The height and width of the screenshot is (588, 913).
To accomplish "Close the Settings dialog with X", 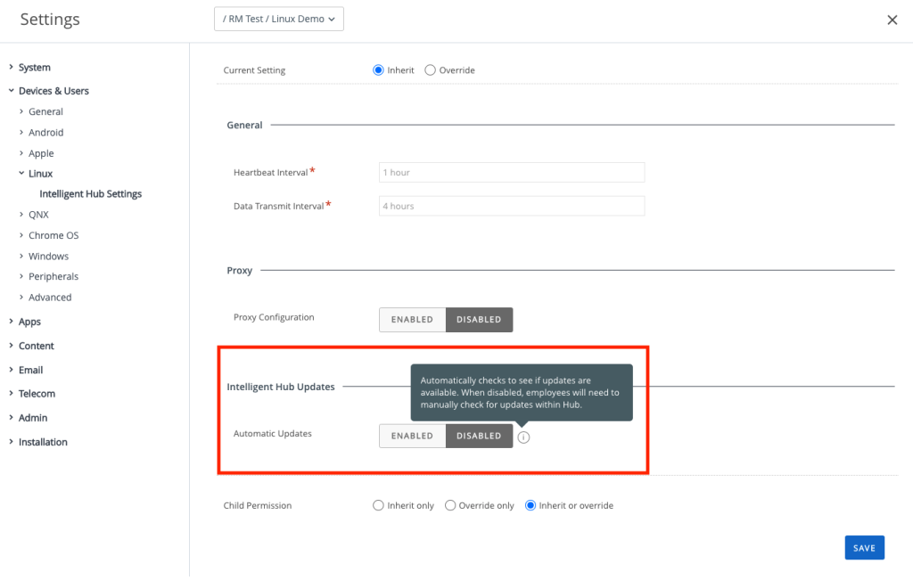I will [x=892, y=20].
